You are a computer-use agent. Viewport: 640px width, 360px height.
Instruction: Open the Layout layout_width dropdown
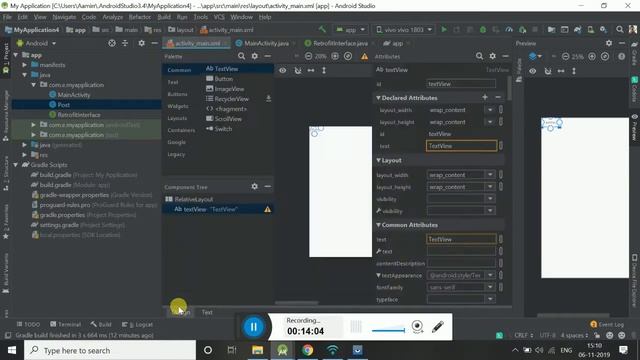coord(490,175)
